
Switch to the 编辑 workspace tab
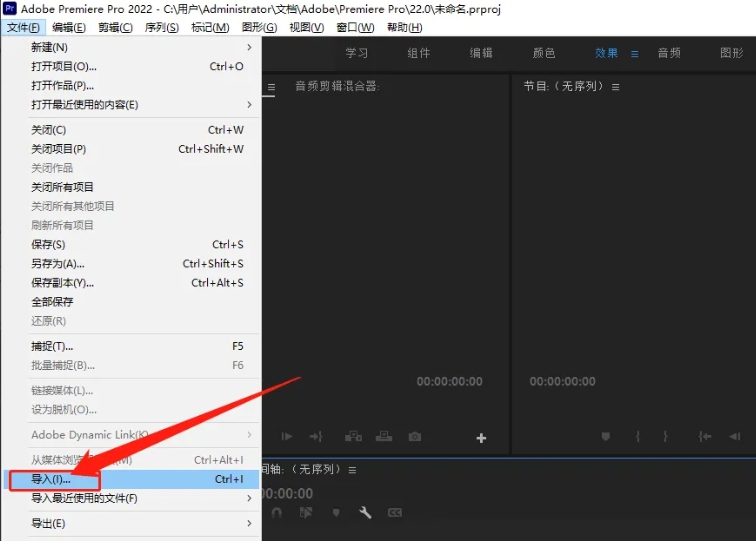point(481,53)
